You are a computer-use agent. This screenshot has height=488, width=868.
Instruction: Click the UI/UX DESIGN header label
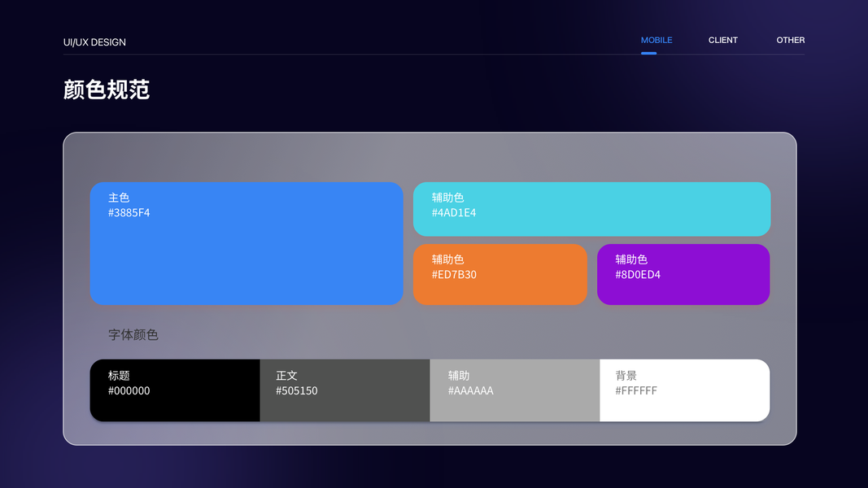coord(94,42)
